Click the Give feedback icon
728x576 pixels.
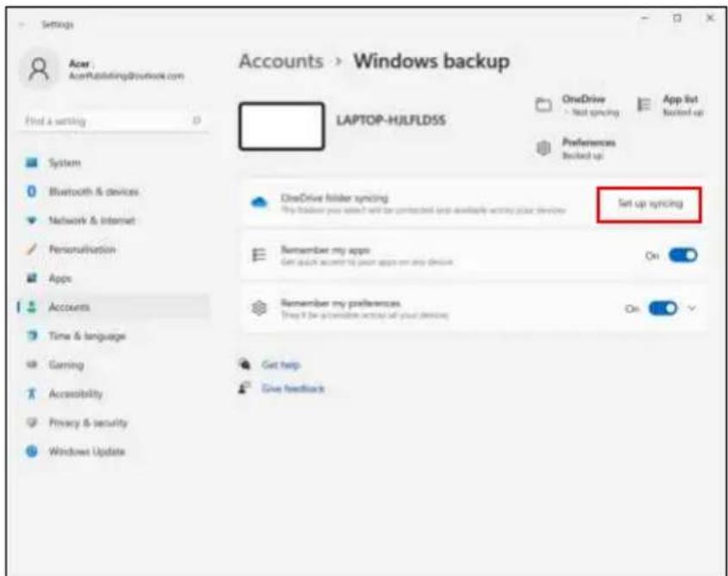(245, 388)
